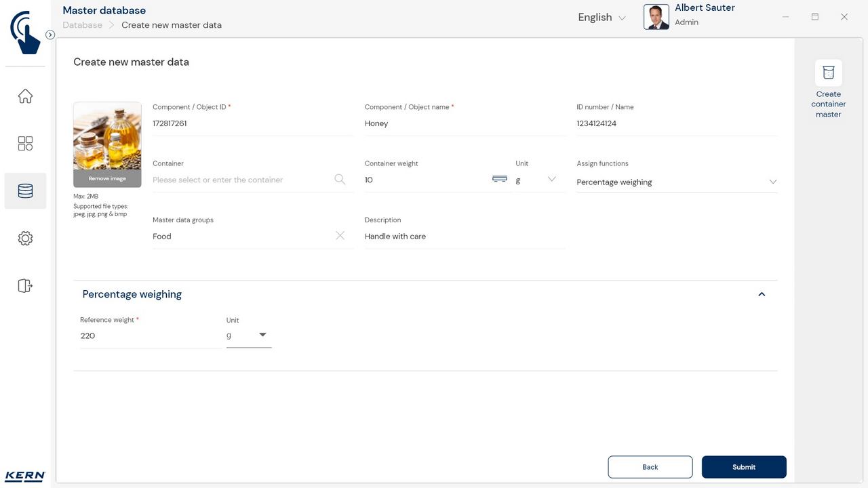Open the dashboard grid icon in sidebar
868x488 pixels.
25,144
